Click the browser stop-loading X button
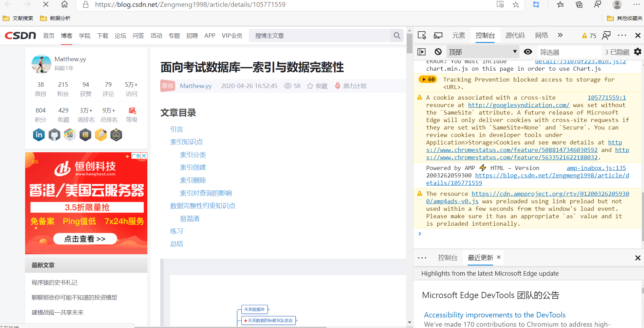644x328 pixels. (46, 4)
